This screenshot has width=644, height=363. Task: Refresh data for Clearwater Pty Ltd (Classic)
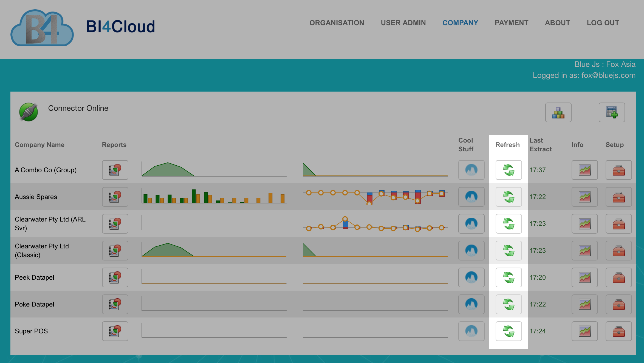[509, 251]
